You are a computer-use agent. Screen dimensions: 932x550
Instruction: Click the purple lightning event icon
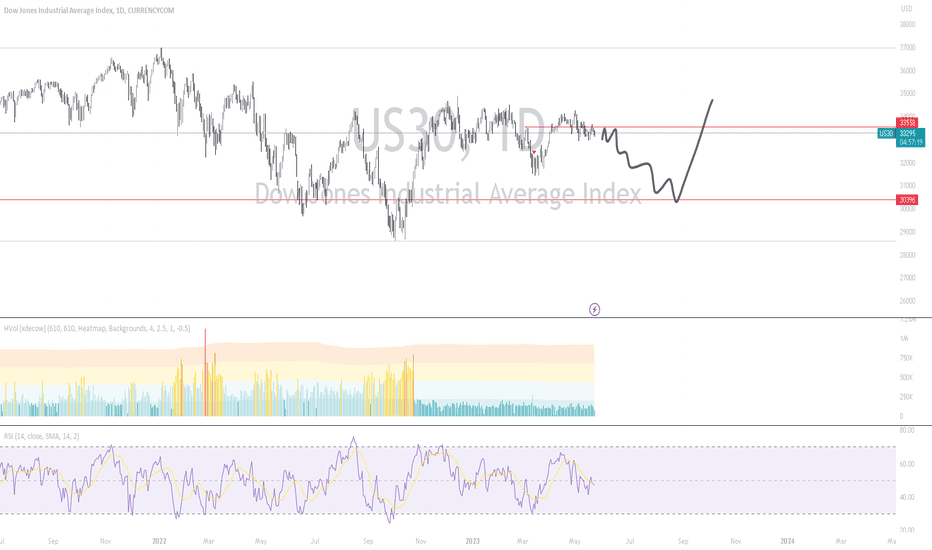594,309
